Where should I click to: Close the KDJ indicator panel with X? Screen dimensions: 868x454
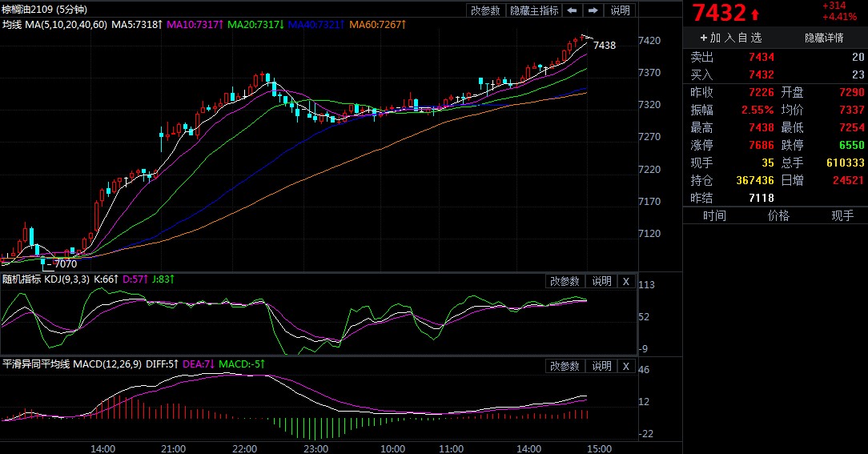(x=626, y=281)
